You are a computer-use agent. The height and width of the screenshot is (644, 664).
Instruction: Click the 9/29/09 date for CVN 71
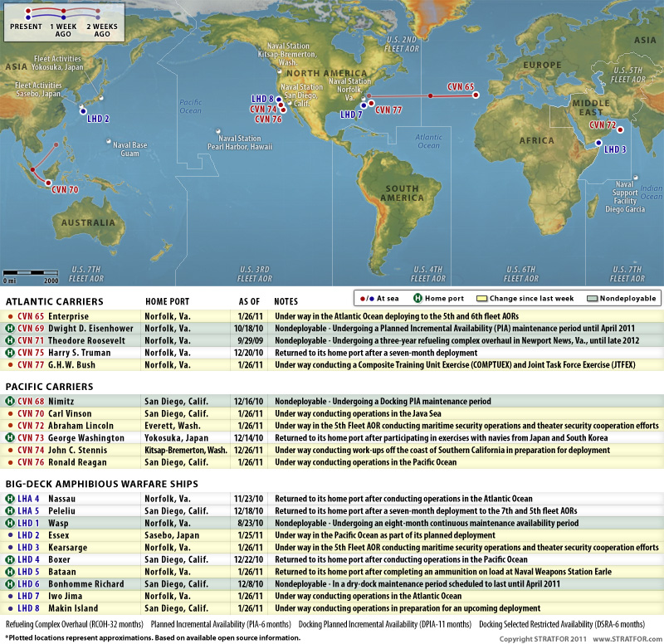click(250, 340)
